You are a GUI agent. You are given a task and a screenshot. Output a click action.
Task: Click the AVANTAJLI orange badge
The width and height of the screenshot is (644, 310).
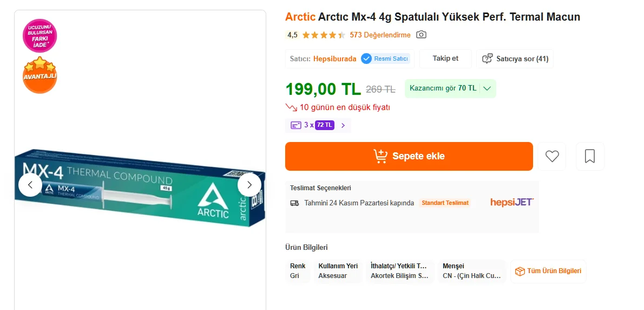pos(40,75)
